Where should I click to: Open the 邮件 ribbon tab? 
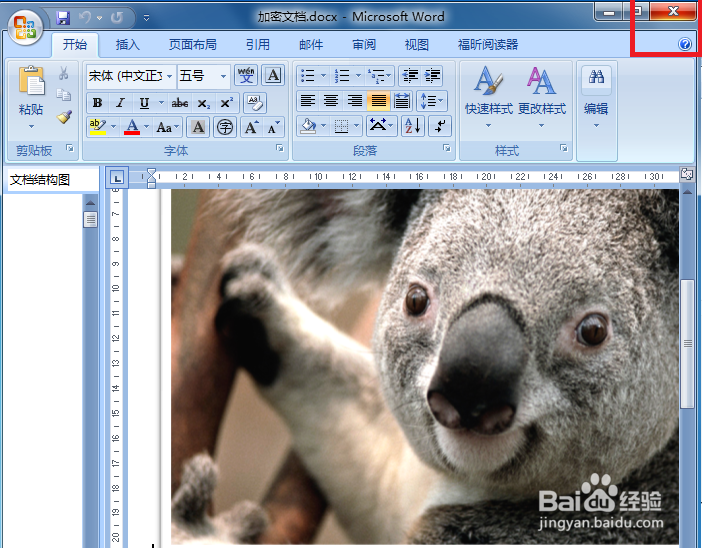pos(311,44)
